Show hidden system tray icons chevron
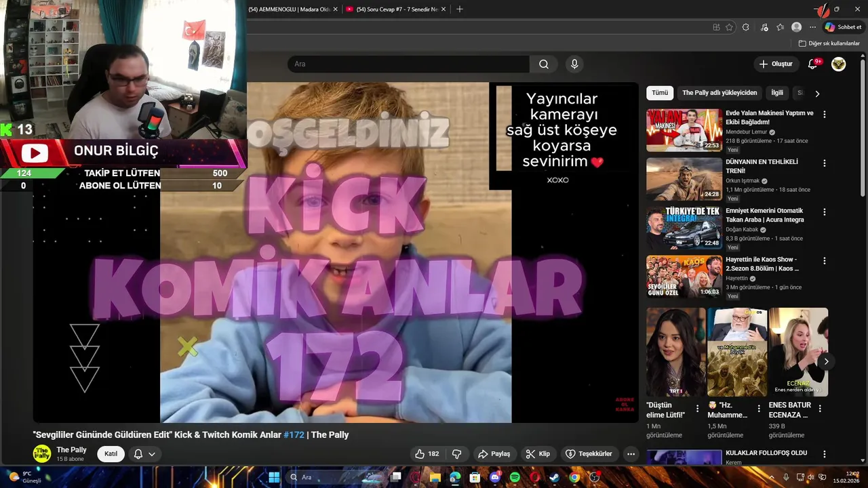This screenshot has height=488, width=868. point(771,477)
